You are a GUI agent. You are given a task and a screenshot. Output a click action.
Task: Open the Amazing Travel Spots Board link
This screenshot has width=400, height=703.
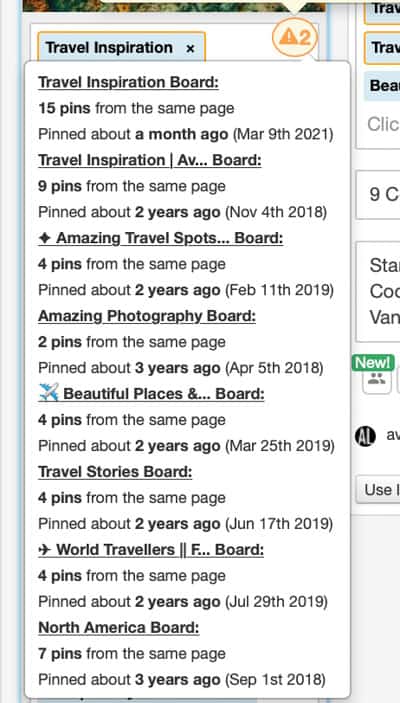[x=170, y=238]
